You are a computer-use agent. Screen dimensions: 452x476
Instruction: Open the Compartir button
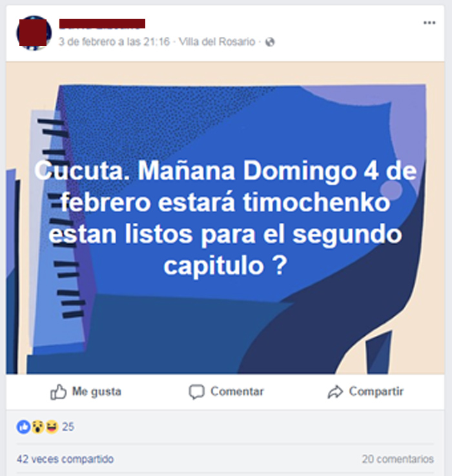coord(365,392)
